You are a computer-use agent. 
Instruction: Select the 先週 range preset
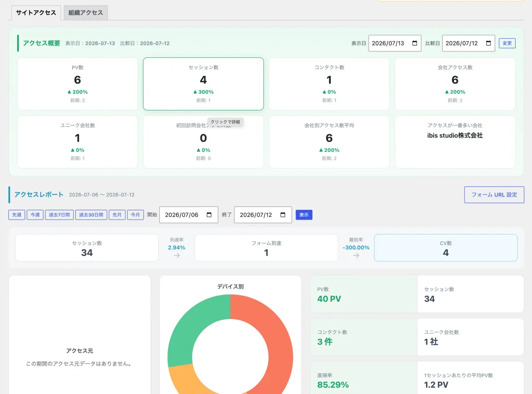point(16,215)
